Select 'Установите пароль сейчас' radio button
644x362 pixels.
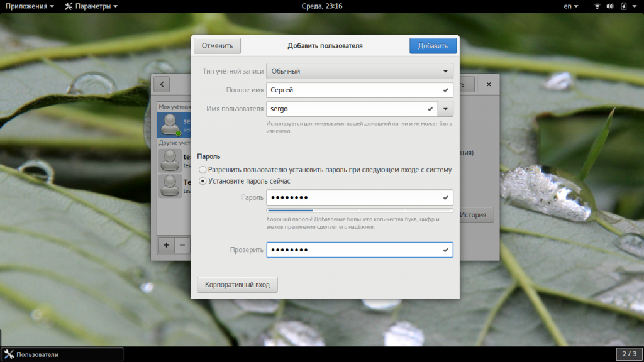(203, 181)
